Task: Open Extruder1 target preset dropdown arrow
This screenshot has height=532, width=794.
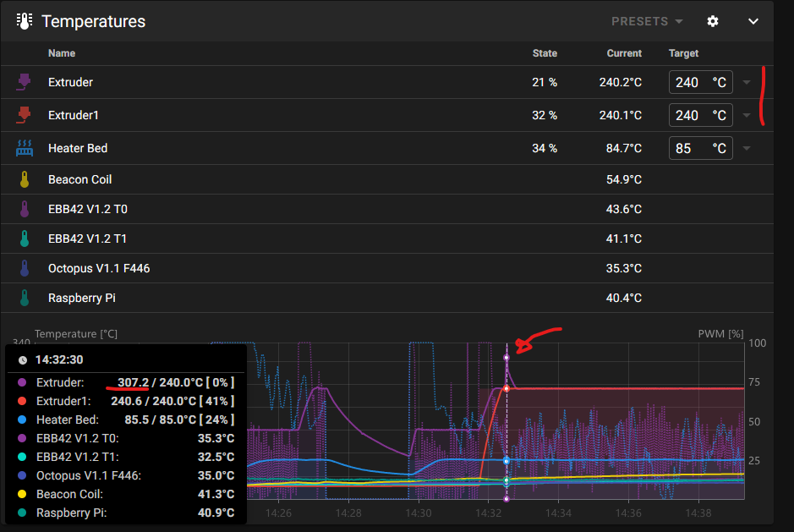Action: 747,115
